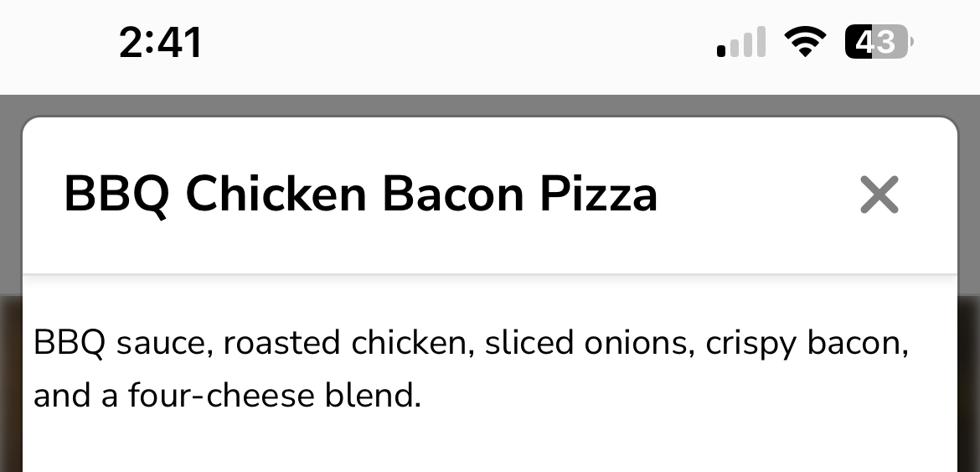Tap the BBQ Chicken Bacon Pizza heading
The height and width of the screenshot is (472, 980).
point(360,195)
